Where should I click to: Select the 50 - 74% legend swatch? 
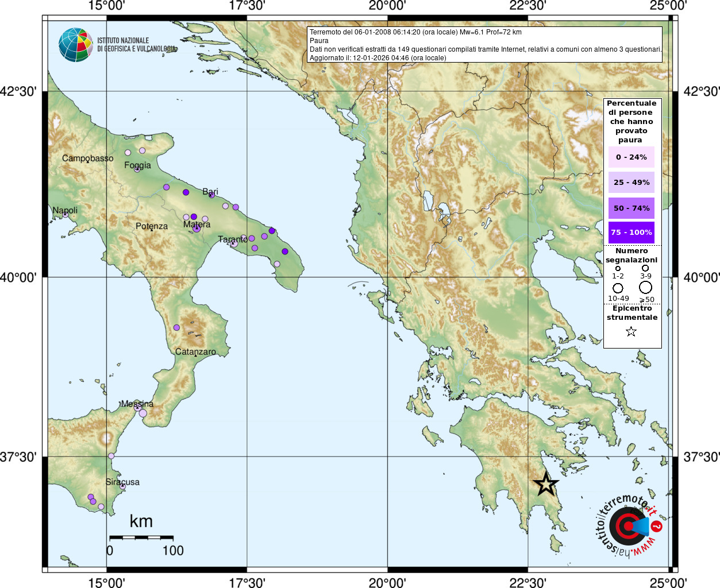632,208
